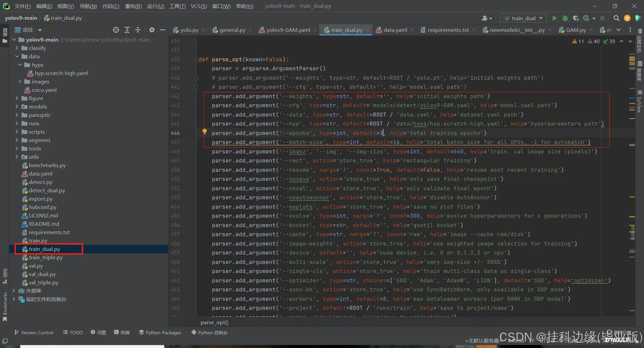Viewport: 644px width, 348px height.
Task: Fold the parse_opt function at line 438
Action: (x=196, y=60)
